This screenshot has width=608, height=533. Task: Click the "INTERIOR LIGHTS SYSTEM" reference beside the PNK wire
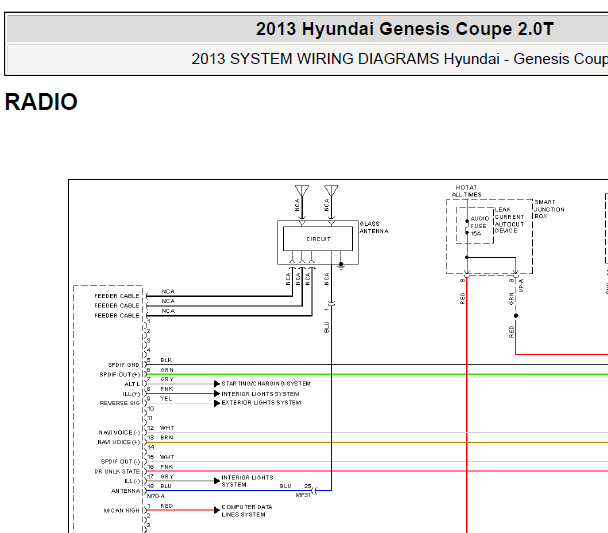[x=260, y=394]
